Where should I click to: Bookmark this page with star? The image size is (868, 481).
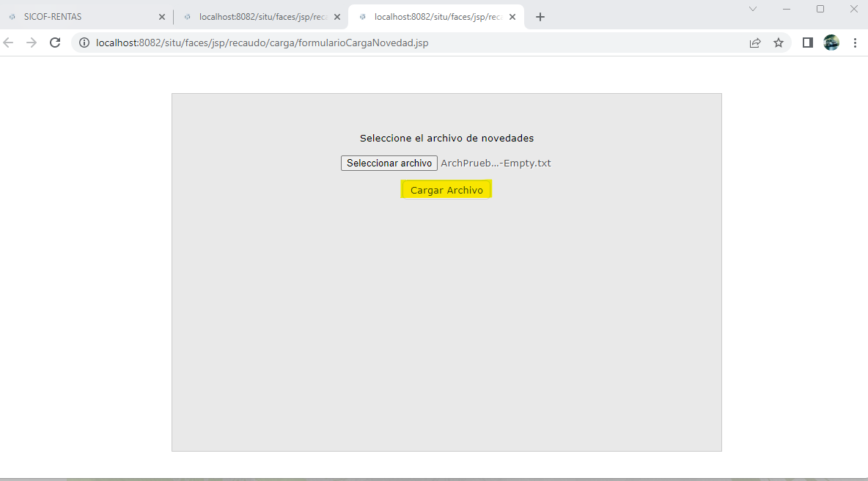click(x=779, y=43)
